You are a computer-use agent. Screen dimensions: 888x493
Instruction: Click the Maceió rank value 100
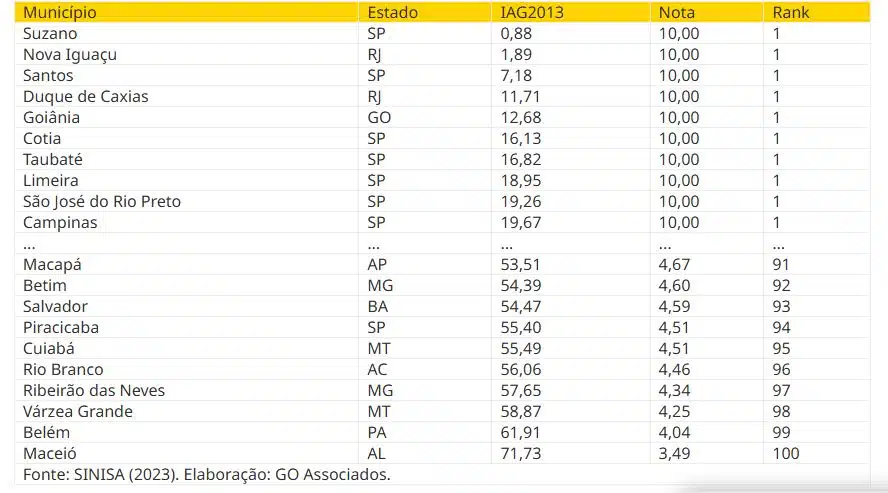coord(785,453)
